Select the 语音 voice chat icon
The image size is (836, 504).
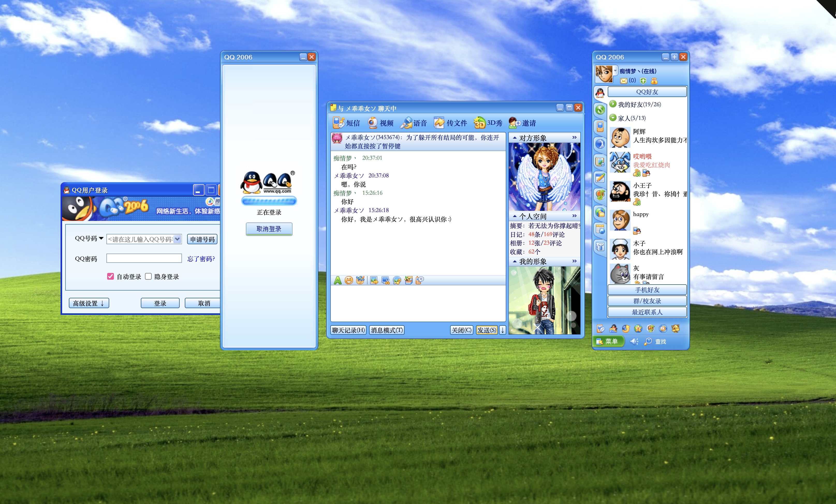pyautogui.click(x=414, y=123)
